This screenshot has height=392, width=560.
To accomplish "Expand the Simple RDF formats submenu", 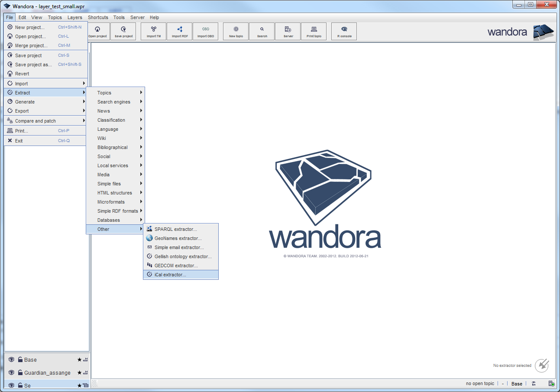I will (x=117, y=211).
